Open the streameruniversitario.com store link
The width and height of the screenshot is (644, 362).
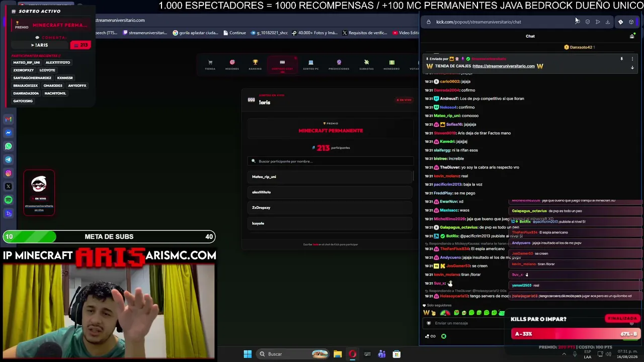(504, 66)
